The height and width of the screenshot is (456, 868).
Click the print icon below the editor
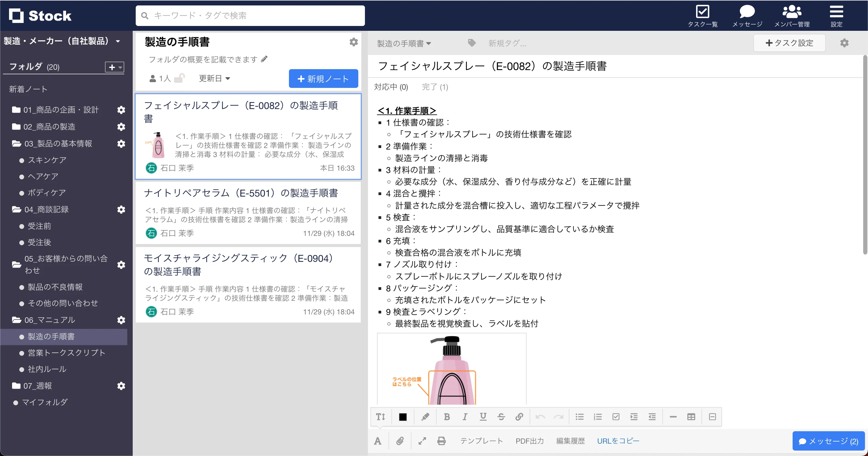pos(442,441)
